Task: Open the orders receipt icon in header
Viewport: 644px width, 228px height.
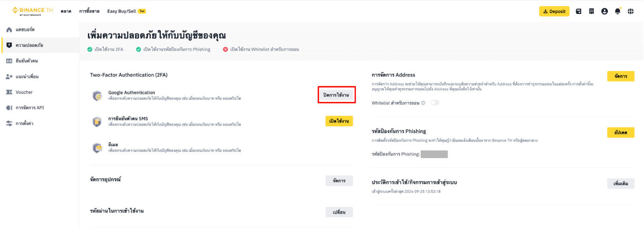Action: (x=591, y=11)
